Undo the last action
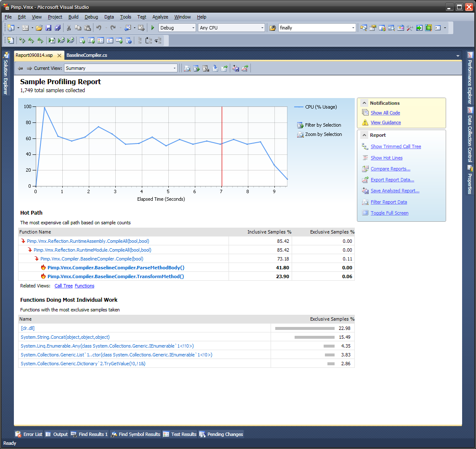The height and width of the screenshot is (449, 476). point(98,28)
